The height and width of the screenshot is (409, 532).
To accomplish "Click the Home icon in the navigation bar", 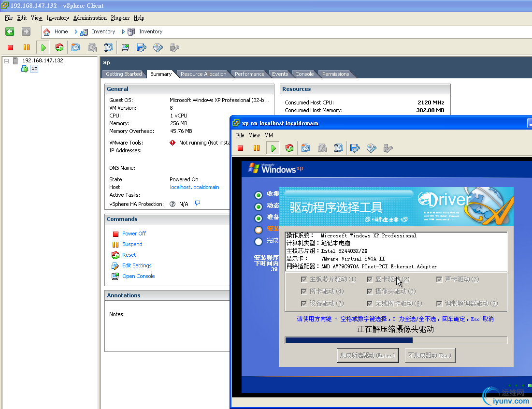I will pyautogui.click(x=47, y=32).
